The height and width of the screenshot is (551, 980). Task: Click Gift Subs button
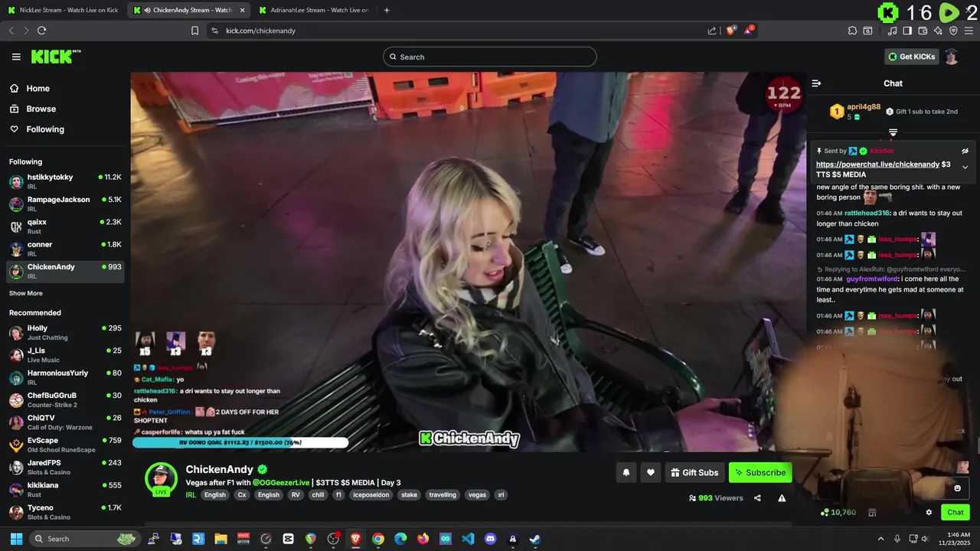(x=694, y=472)
